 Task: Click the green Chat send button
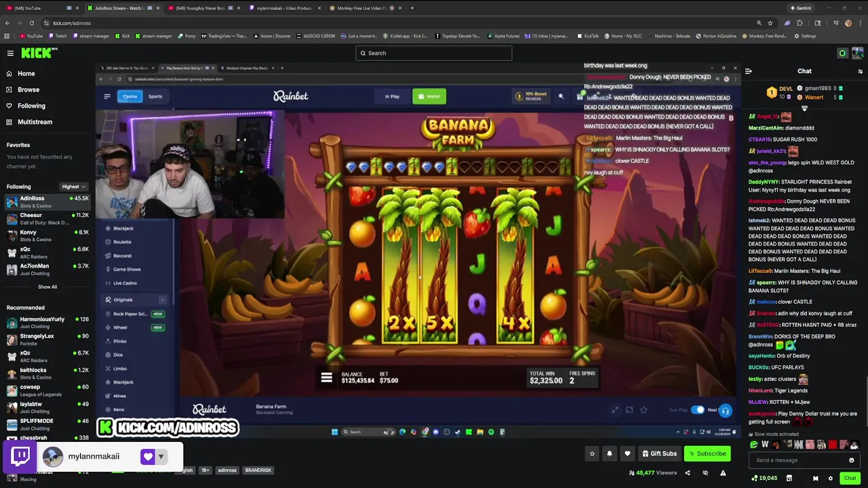(850, 478)
